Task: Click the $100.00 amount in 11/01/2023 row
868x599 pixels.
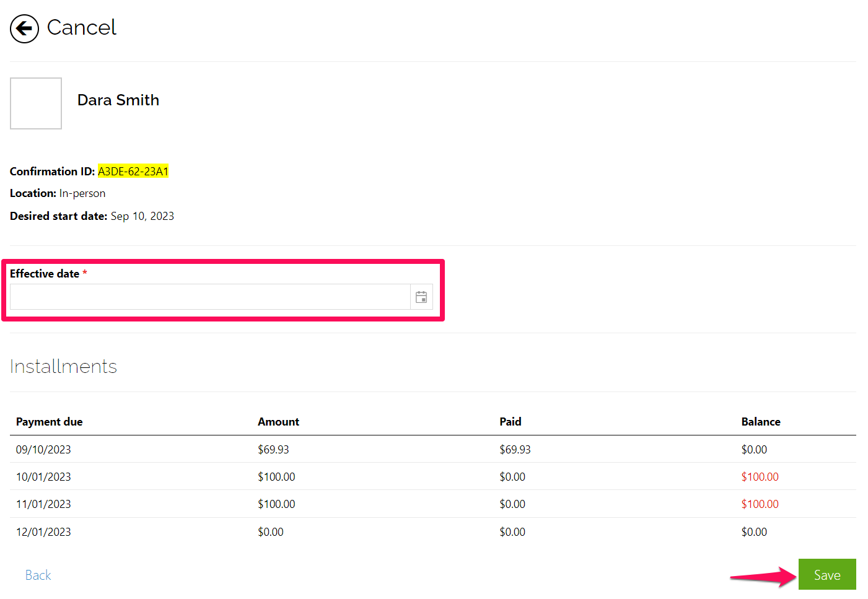Action: click(276, 504)
